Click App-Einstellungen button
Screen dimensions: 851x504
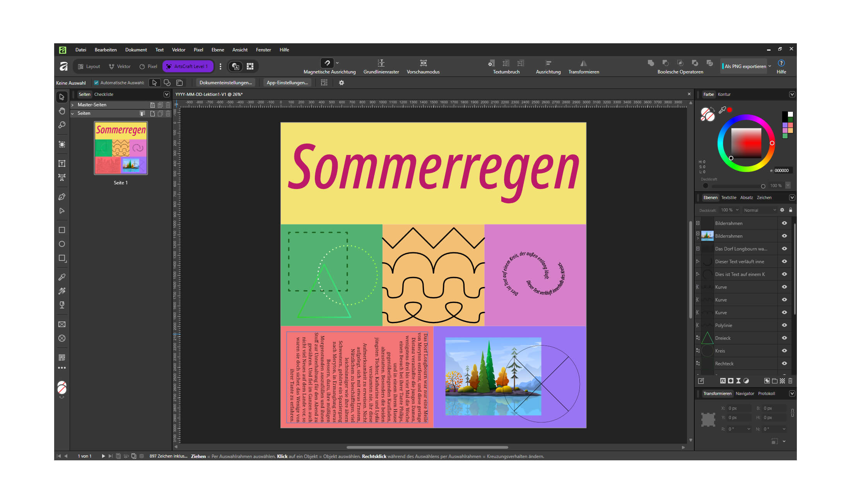point(287,83)
